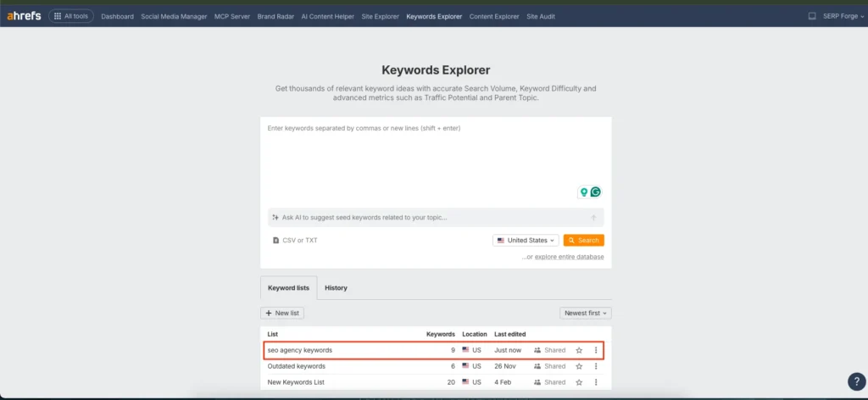Viewport: 868px width, 400px height.
Task: Open the help question mark button
Action: [856, 381]
